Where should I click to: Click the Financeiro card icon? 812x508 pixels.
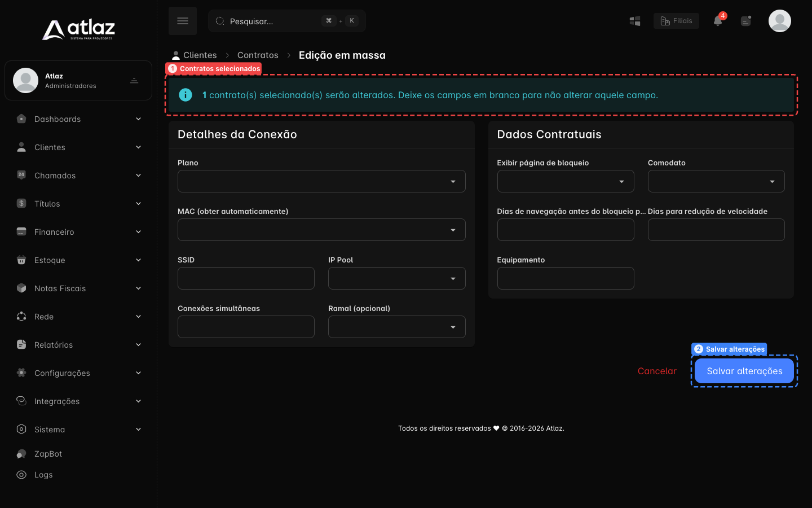21,231
